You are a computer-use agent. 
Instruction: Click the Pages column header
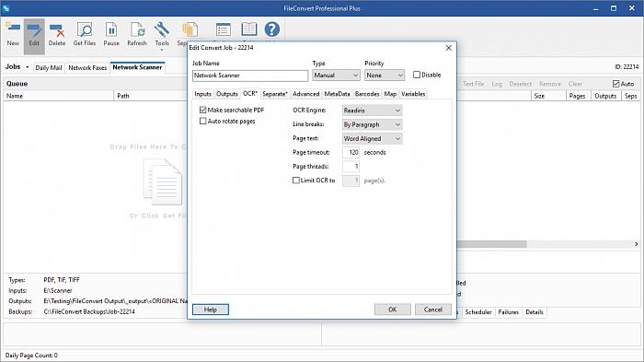point(578,96)
